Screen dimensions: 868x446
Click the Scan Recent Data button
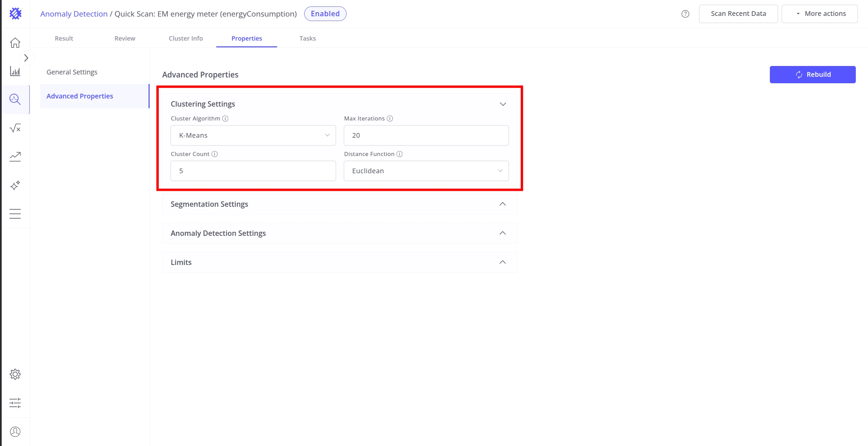point(738,14)
